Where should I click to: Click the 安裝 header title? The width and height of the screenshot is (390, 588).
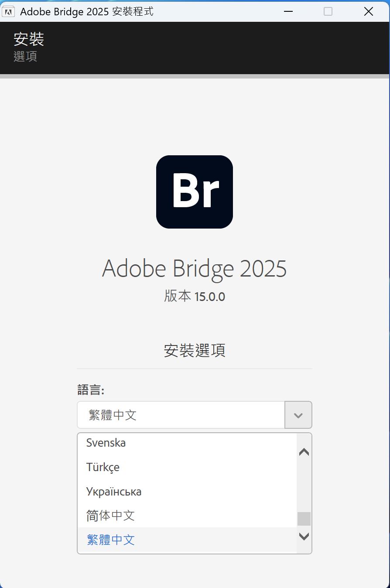pyautogui.click(x=29, y=39)
